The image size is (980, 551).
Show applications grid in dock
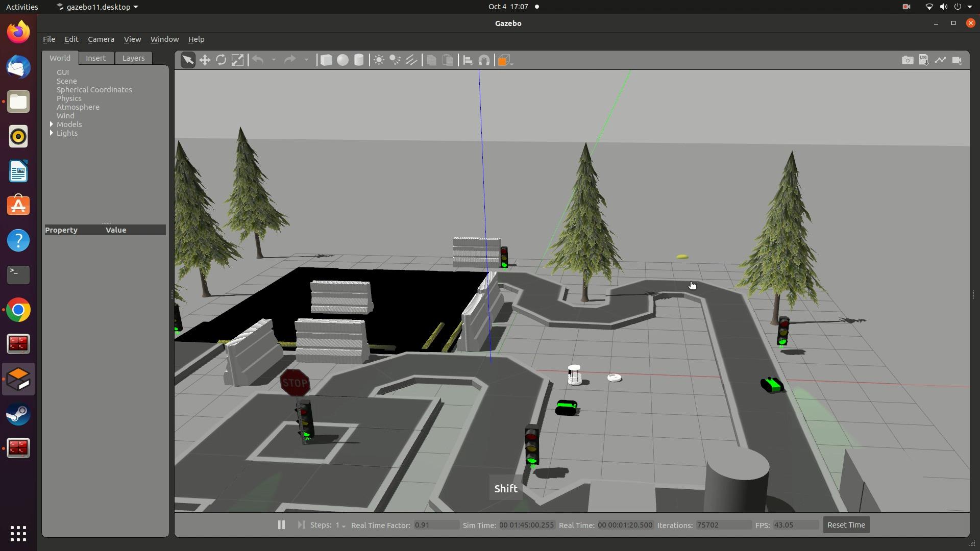(18, 534)
